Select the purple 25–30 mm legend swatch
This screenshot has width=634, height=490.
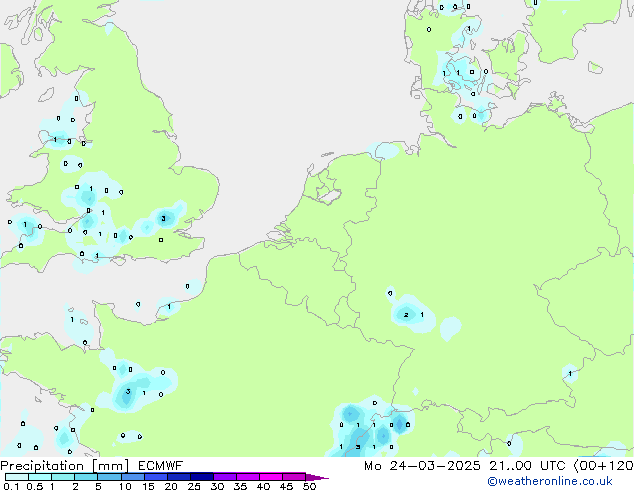click(206, 477)
